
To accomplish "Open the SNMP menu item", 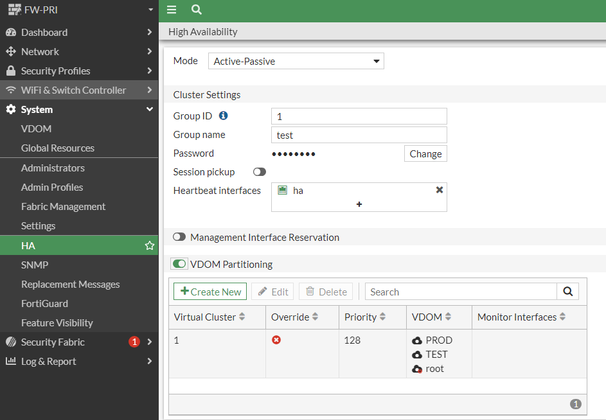I will 35,265.
